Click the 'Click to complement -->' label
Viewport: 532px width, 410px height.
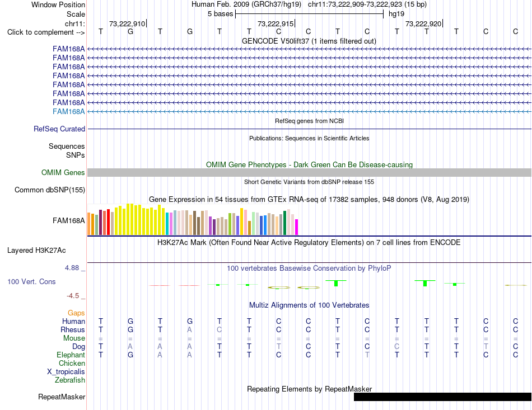click(46, 32)
